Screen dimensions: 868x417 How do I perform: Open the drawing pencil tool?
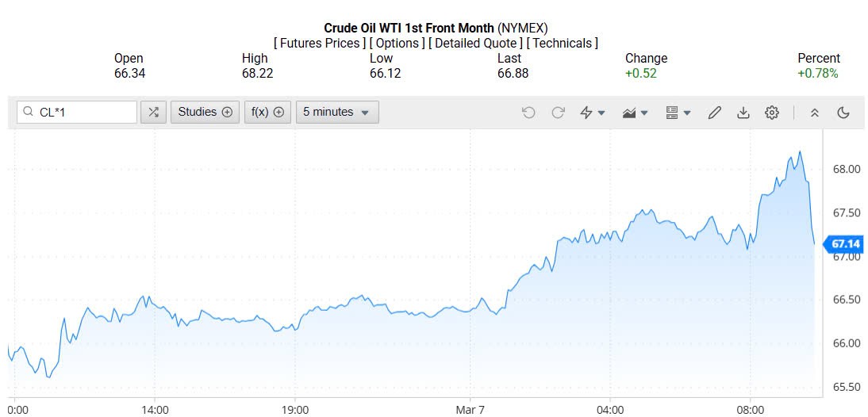tap(714, 113)
